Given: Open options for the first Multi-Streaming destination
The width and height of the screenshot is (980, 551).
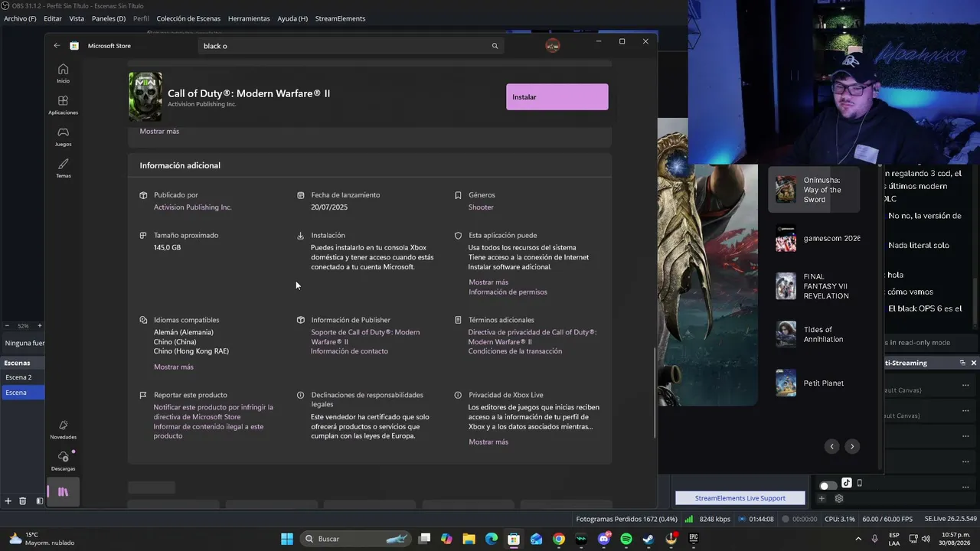Looking at the screenshot, I should pyautogui.click(x=965, y=386).
